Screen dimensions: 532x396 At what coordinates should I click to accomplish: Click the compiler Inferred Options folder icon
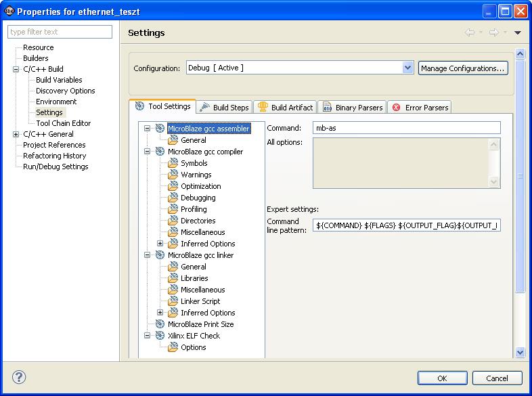coord(173,244)
